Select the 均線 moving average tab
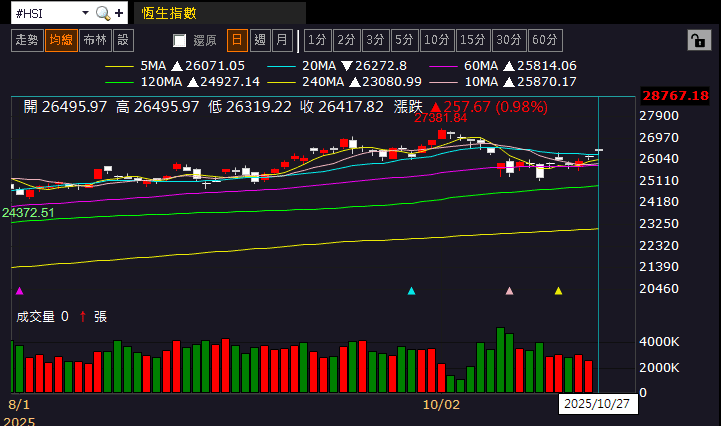 [61, 40]
